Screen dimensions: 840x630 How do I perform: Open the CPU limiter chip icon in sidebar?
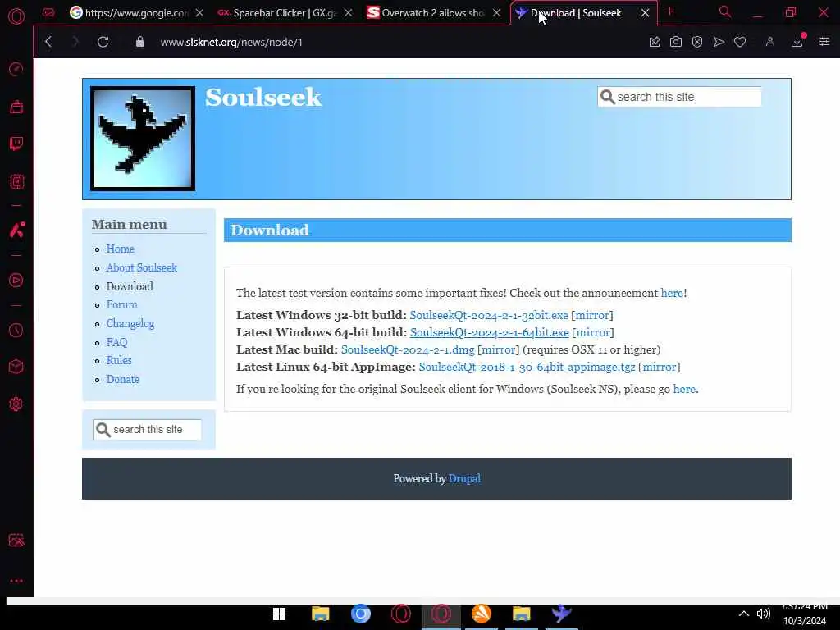pyautogui.click(x=16, y=181)
